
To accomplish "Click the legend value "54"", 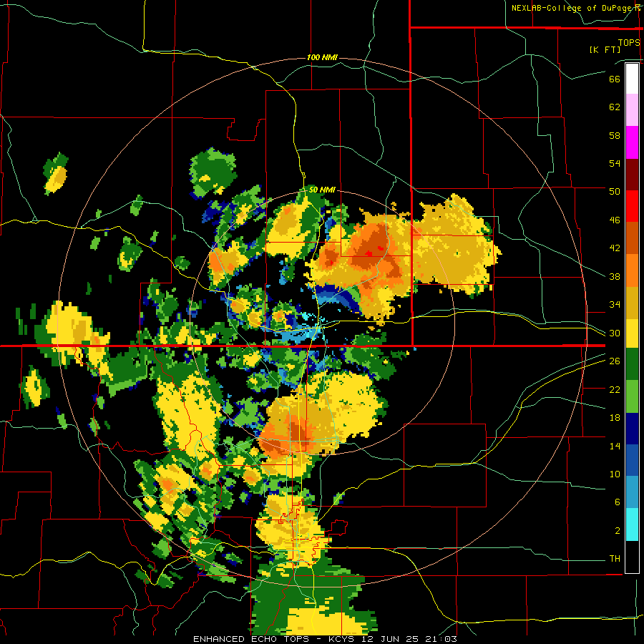I will 615,163.
